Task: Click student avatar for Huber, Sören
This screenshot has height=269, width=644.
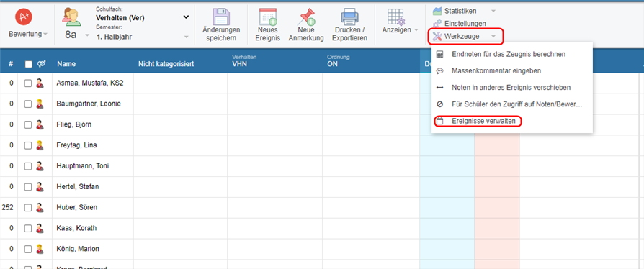Action: coord(40,207)
